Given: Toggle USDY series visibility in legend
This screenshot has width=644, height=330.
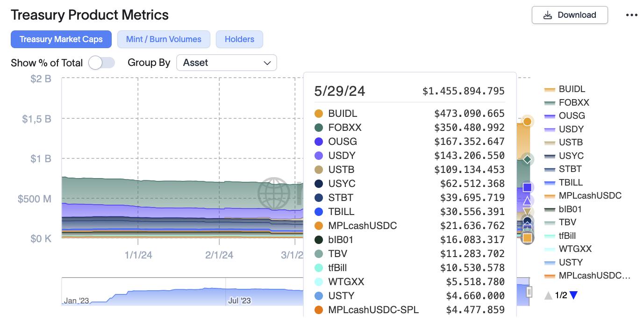Looking at the screenshot, I should click(565, 129).
